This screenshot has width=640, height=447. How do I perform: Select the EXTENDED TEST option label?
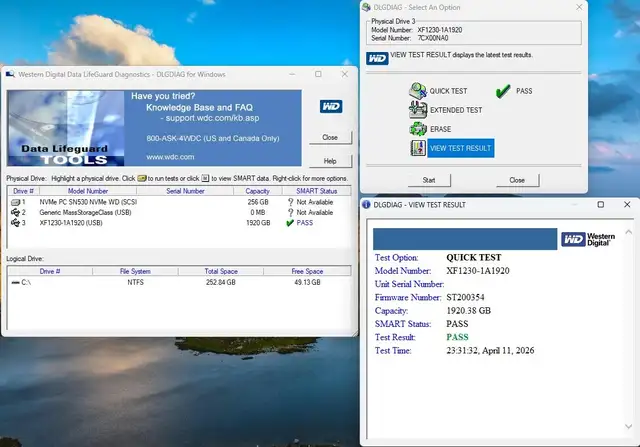[456, 110]
